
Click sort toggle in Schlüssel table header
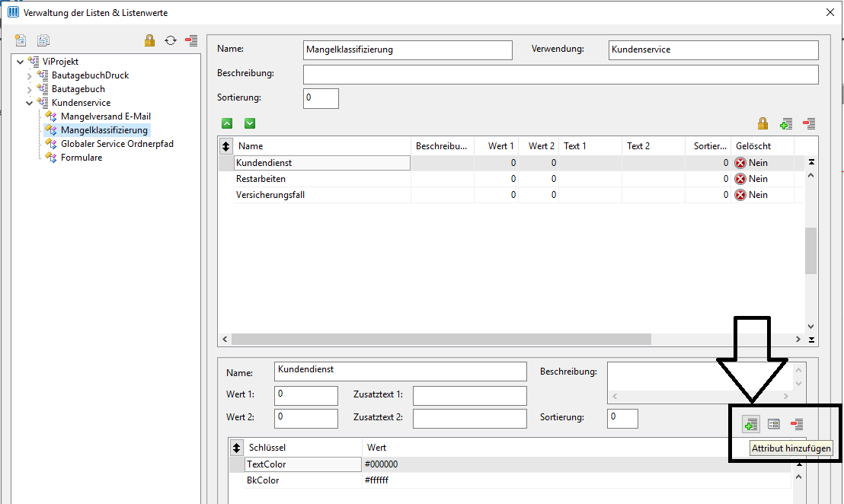[x=236, y=448]
